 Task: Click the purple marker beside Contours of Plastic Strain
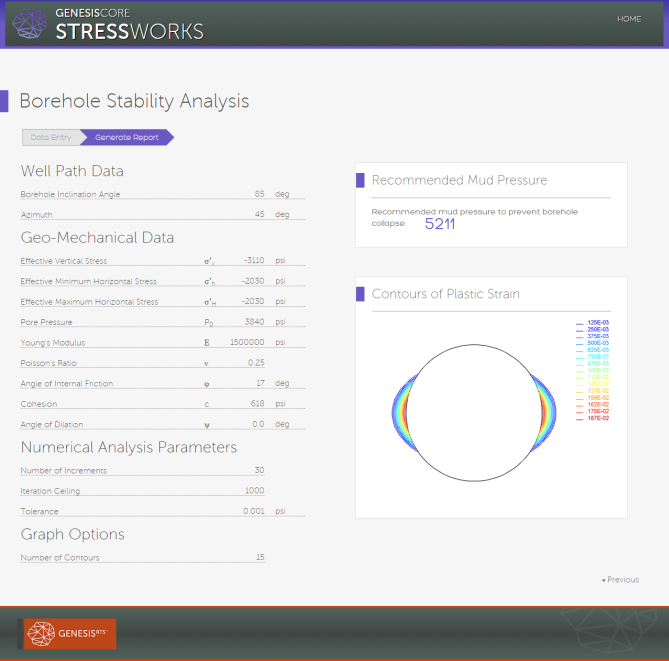click(x=360, y=294)
